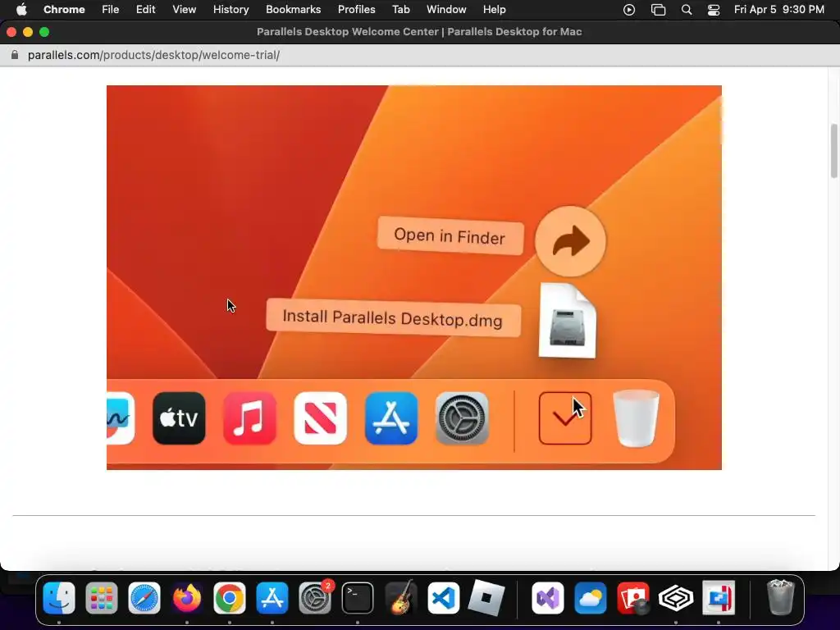Click the lock icon beside the URL
The width and height of the screenshot is (840, 630).
[x=15, y=55]
